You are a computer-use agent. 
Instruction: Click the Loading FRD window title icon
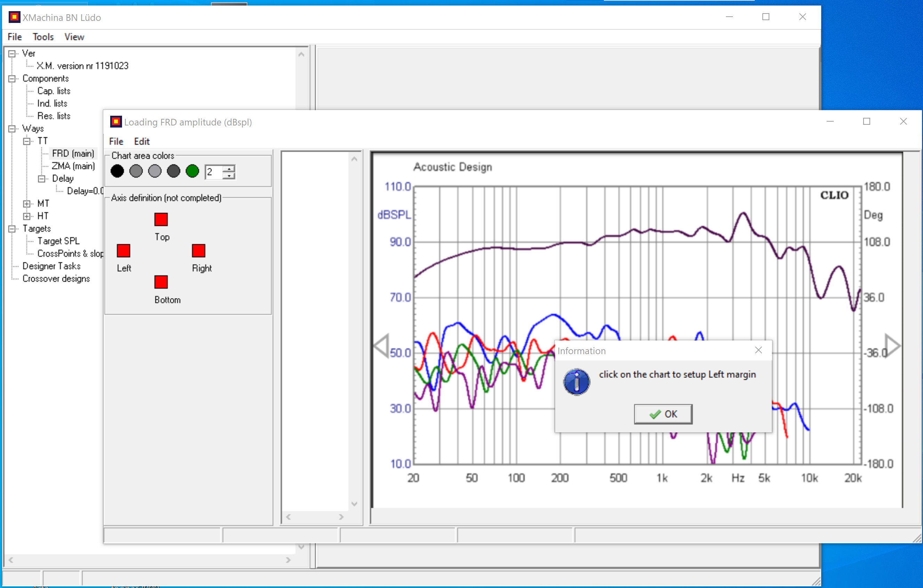pyautogui.click(x=116, y=122)
